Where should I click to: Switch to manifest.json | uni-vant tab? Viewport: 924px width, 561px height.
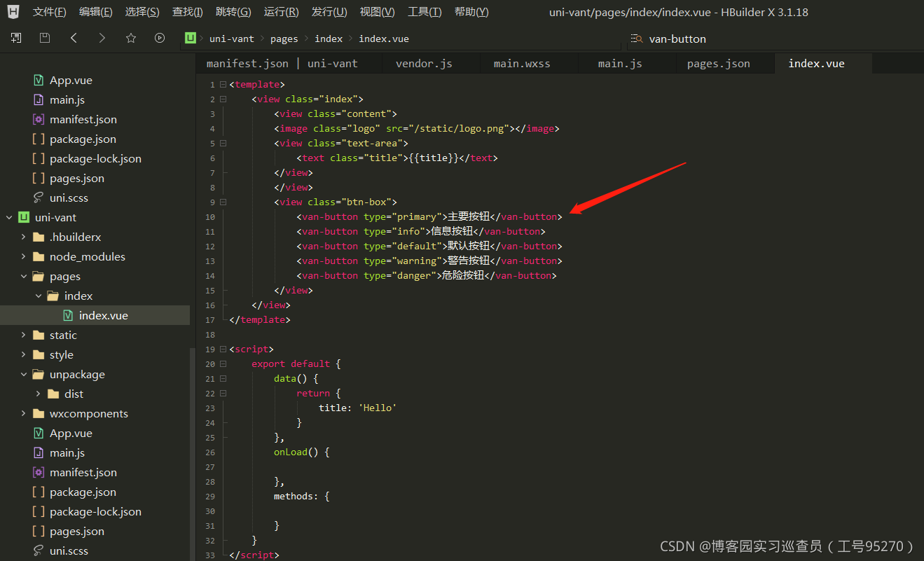pyautogui.click(x=282, y=63)
